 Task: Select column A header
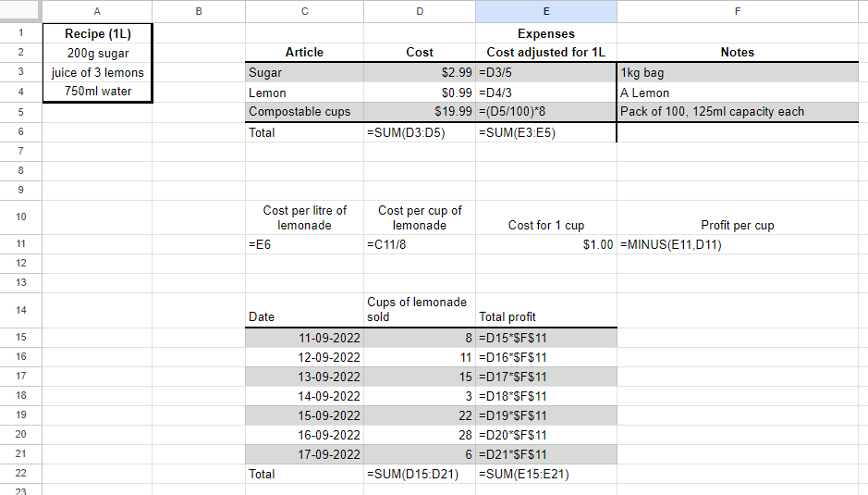tap(97, 11)
